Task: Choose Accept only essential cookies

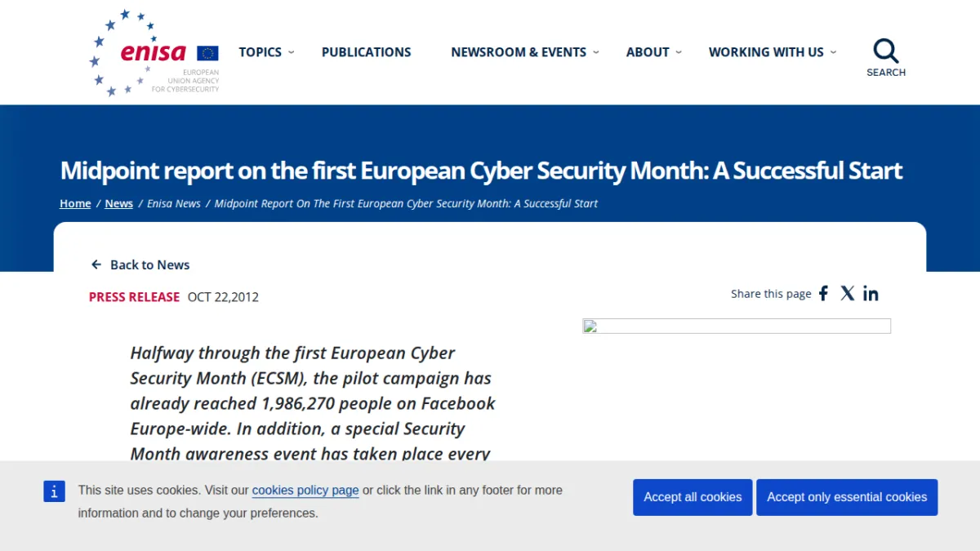Action: pos(847,497)
